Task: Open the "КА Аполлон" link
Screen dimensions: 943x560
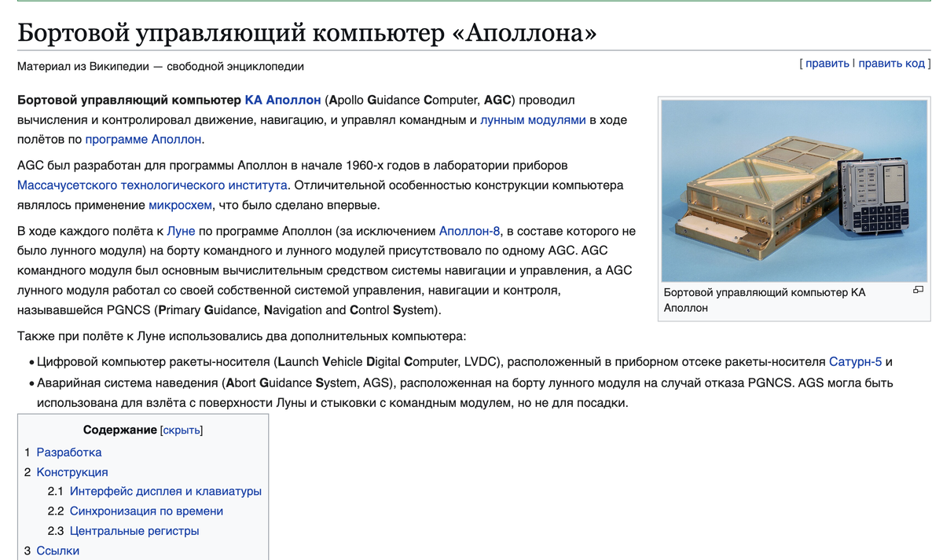Action: pyautogui.click(x=283, y=100)
